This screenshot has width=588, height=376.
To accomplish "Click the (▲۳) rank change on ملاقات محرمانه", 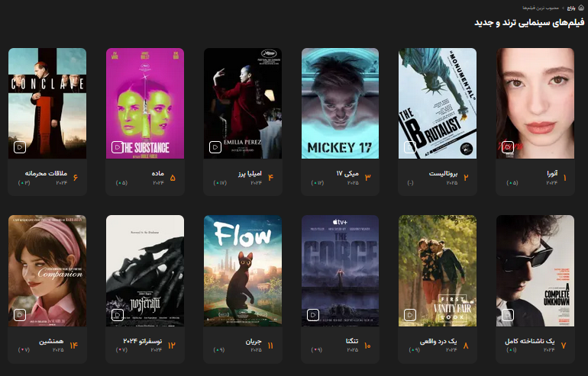I will tap(24, 183).
